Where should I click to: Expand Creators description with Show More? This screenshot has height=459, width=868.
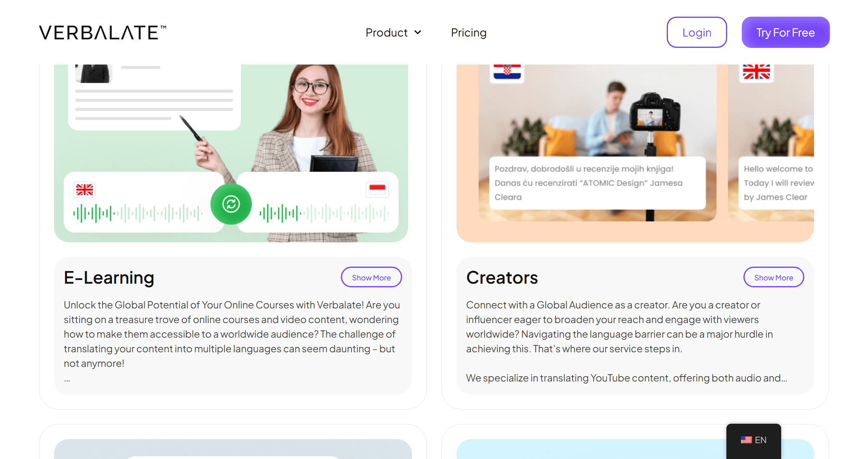click(x=773, y=277)
